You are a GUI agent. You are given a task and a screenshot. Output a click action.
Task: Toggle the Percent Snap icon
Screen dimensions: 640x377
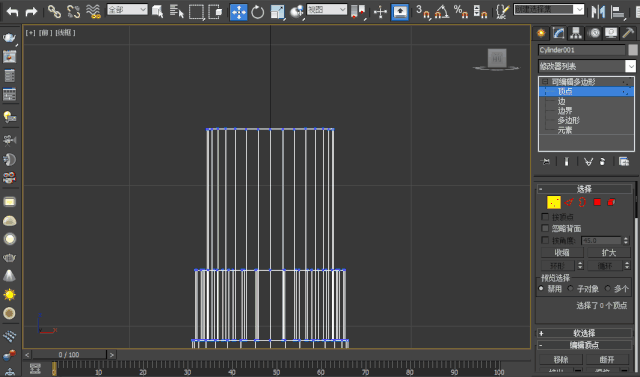click(x=461, y=11)
